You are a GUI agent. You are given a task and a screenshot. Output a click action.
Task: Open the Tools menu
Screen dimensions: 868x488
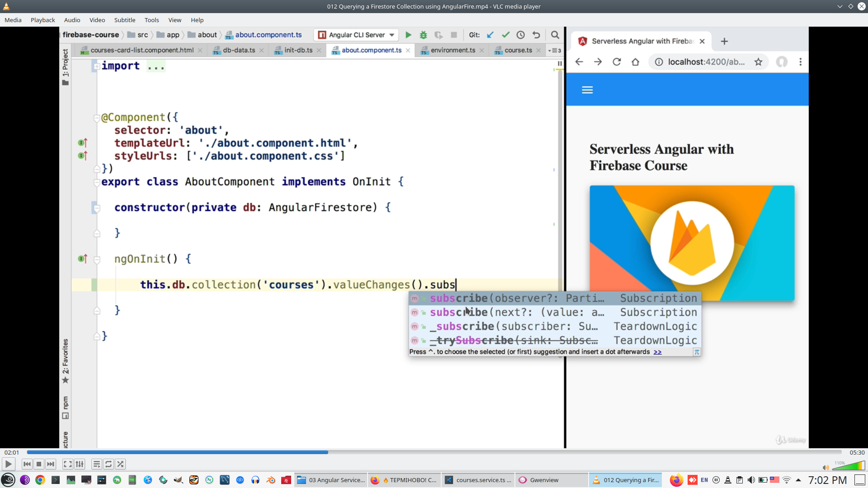click(x=151, y=20)
